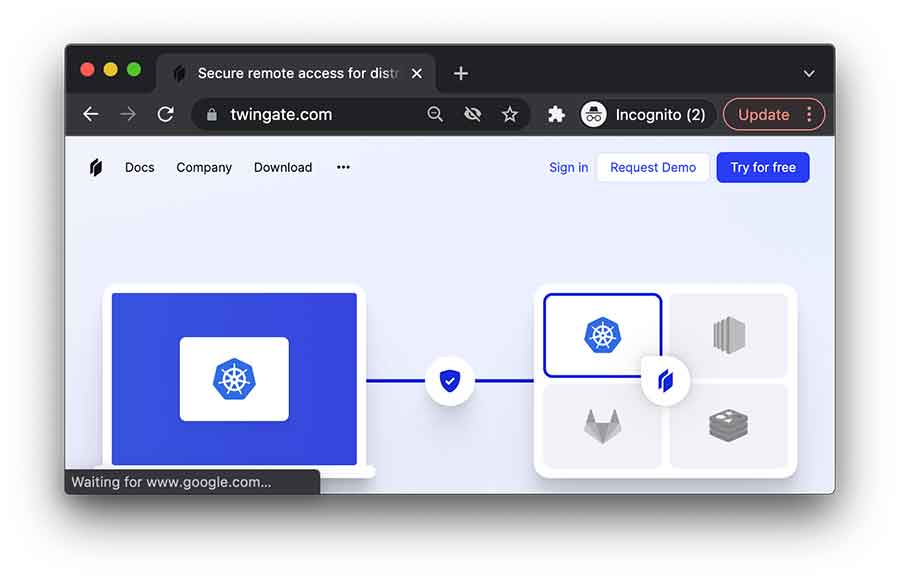
Task: Click the shield checkmark icon on the connection line
Action: 450,380
